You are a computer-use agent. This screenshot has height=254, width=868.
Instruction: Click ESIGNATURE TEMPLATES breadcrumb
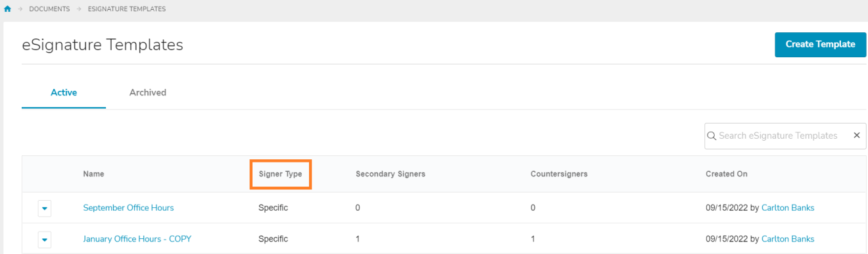point(127,9)
